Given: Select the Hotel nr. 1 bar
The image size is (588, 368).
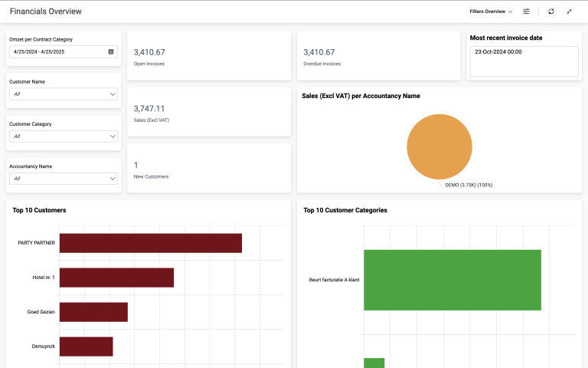Looking at the screenshot, I should pos(116,278).
